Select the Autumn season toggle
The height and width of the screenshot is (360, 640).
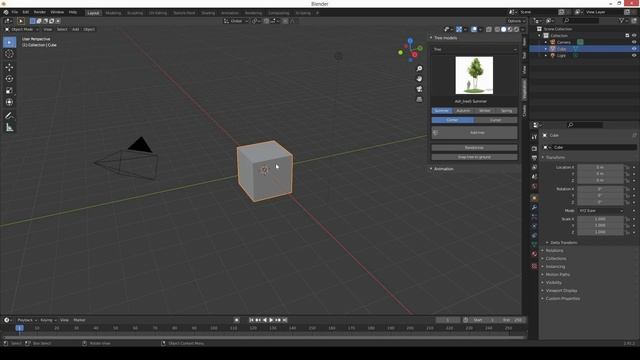(x=463, y=111)
